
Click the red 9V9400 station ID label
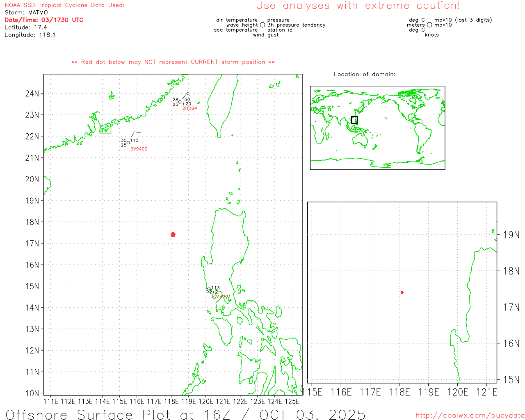coord(139,149)
